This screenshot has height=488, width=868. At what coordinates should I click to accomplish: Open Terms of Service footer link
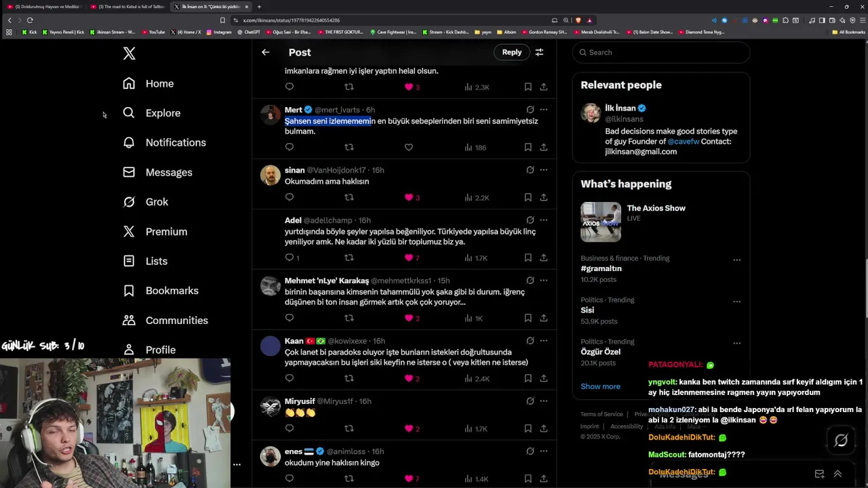601,414
